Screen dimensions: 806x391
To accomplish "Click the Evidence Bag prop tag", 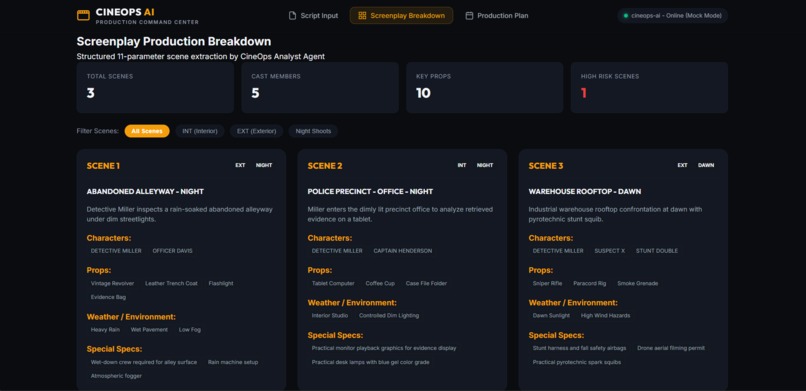I will click(x=108, y=297).
